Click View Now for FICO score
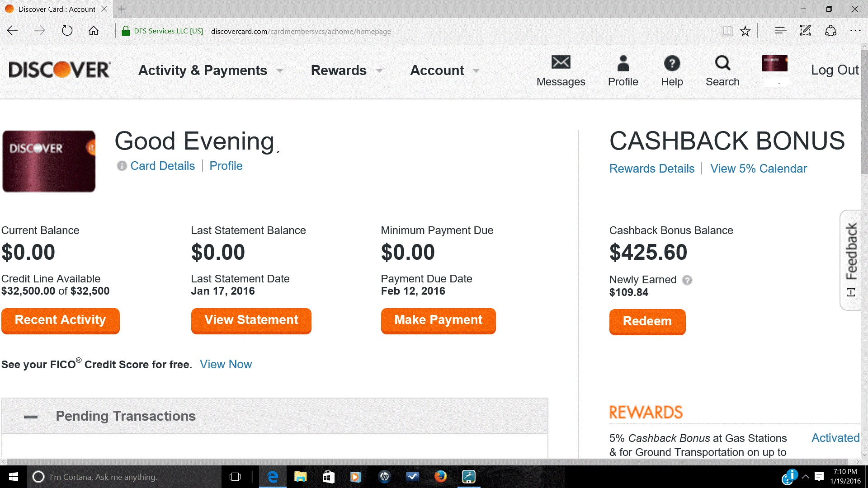This screenshot has width=868, height=488. [x=226, y=364]
